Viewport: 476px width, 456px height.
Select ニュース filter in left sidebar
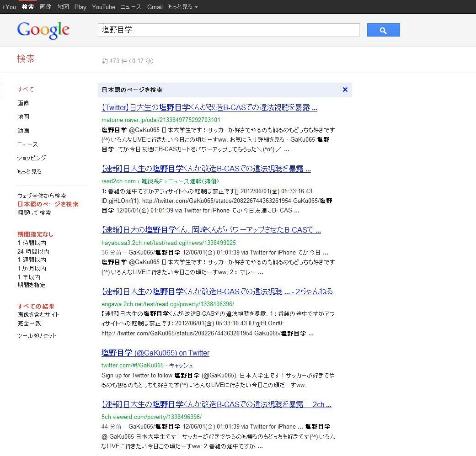[27, 144]
